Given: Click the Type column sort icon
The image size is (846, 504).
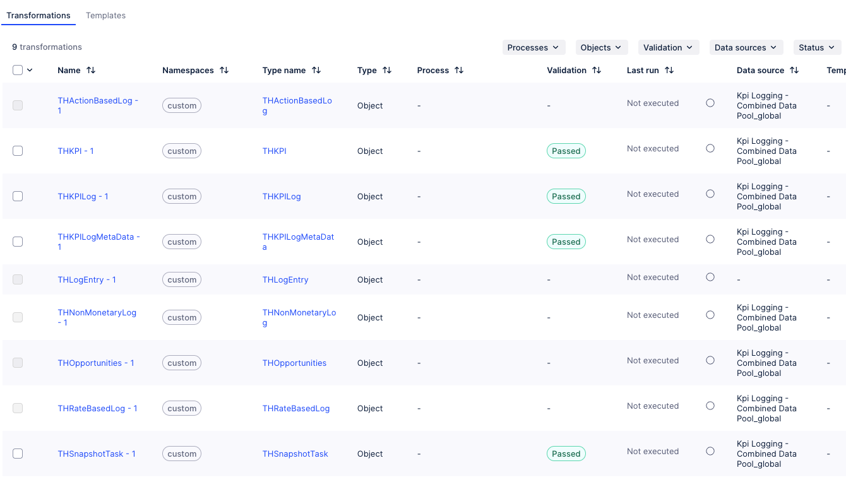Looking at the screenshot, I should (387, 71).
